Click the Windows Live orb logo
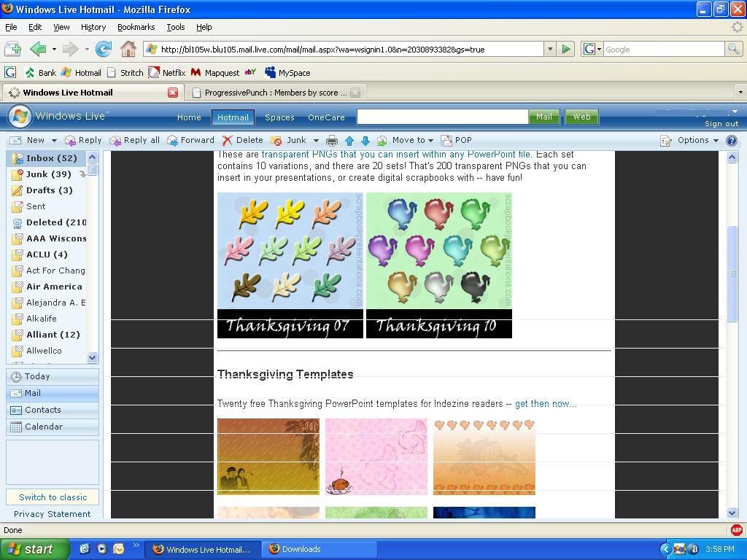The height and width of the screenshot is (560, 747). (20, 116)
